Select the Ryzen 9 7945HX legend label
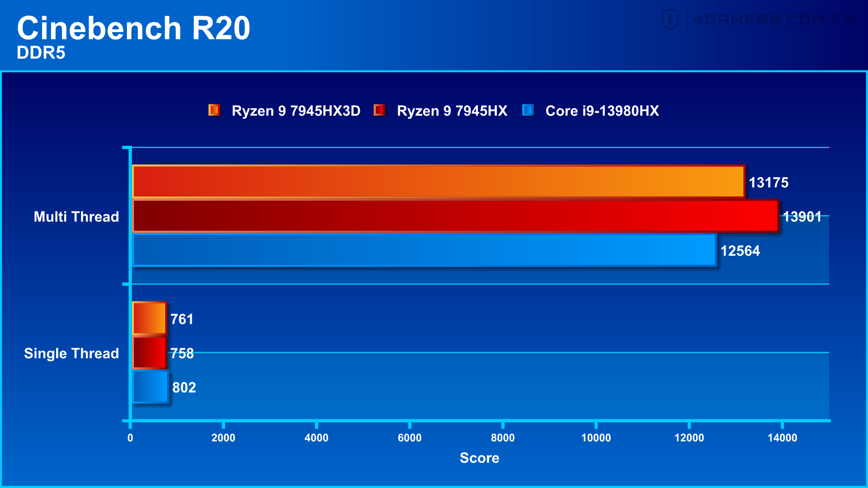Image resolution: width=868 pixels, height=488 pixels. tap(452, 111)
